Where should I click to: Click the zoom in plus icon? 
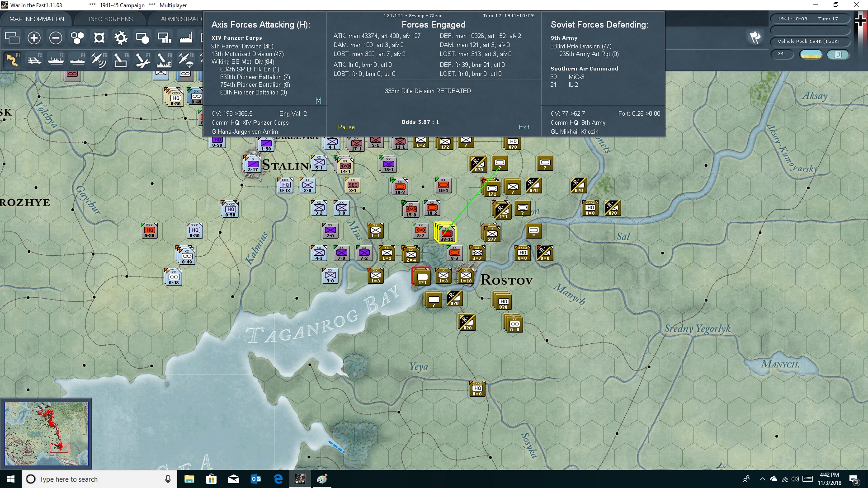pyautogui.click(x=34, y=38)
